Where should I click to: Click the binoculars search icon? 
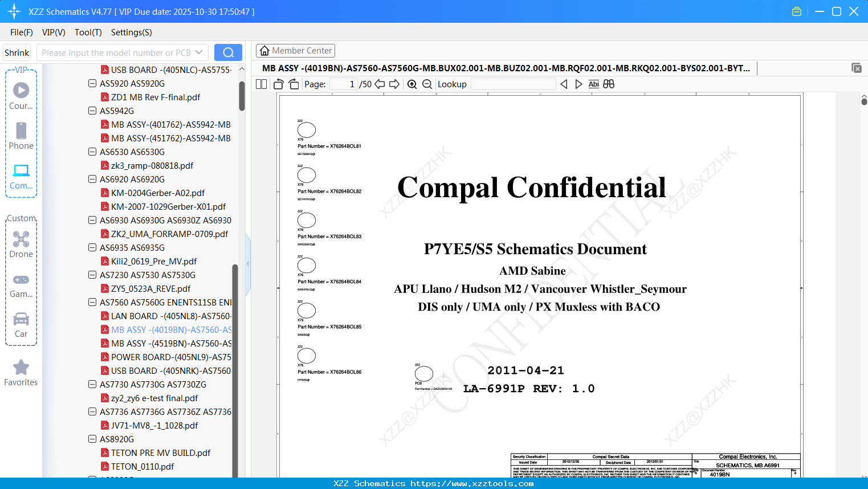[609, 84]
